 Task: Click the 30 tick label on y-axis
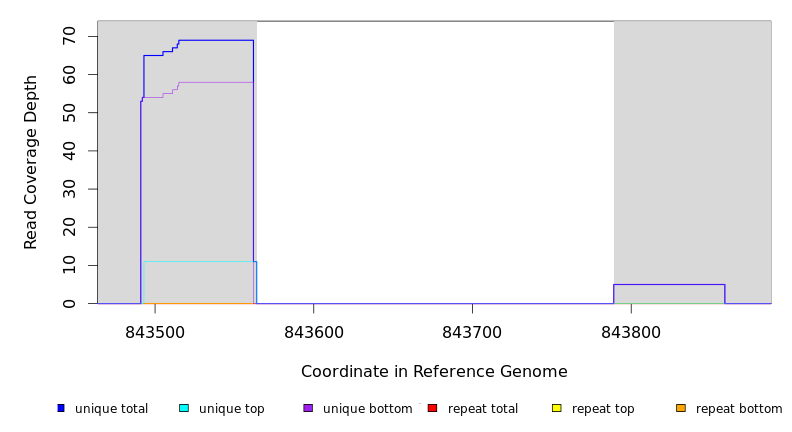(x=69, y=189)
